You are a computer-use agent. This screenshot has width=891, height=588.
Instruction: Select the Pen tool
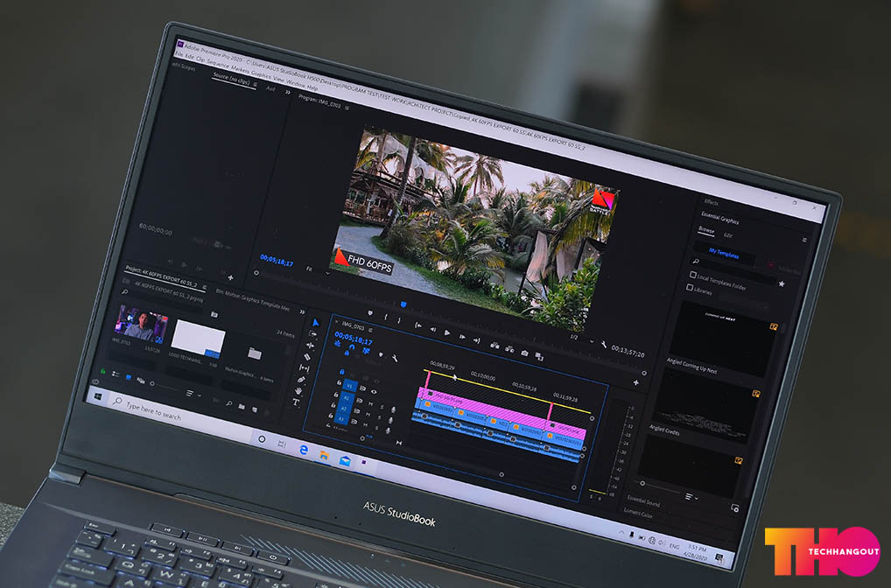(301, 380)
